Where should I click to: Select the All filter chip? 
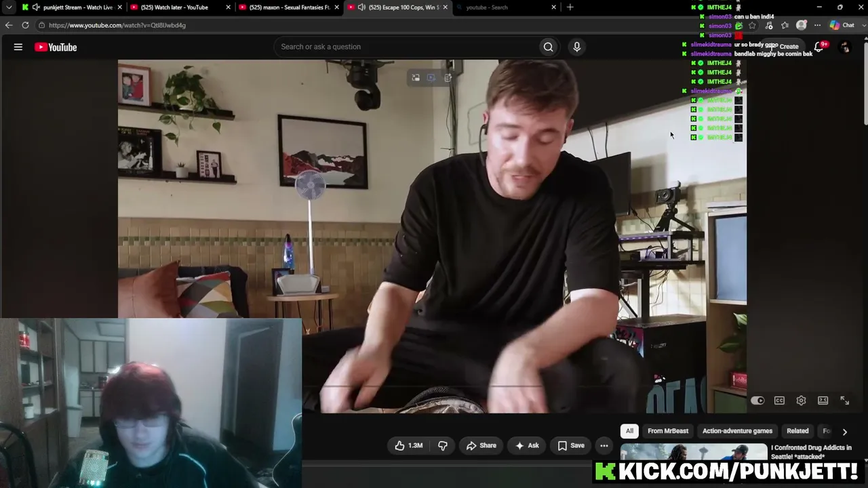pos(629,431)
